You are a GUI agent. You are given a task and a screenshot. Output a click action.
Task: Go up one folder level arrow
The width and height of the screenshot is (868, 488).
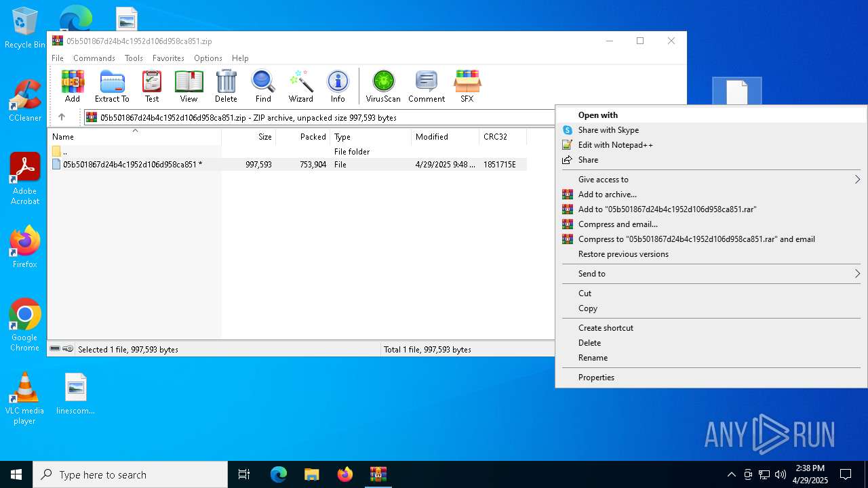coord(62,117)
